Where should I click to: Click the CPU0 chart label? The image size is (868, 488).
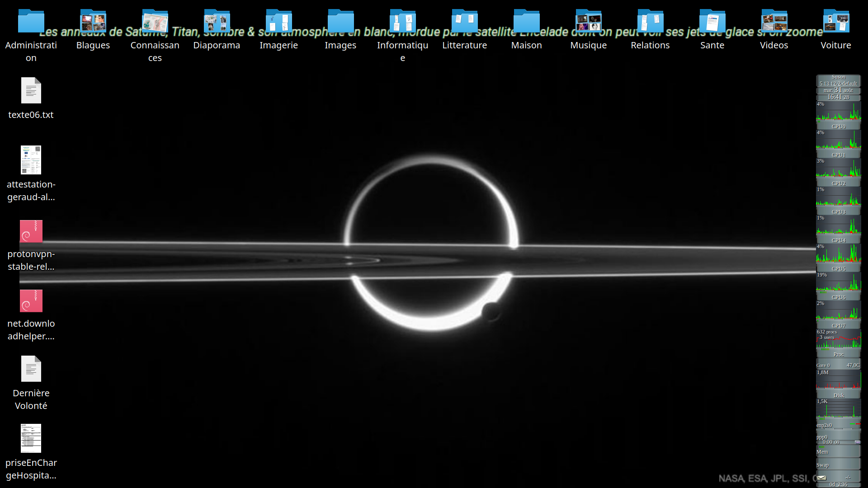click(839, 127)
